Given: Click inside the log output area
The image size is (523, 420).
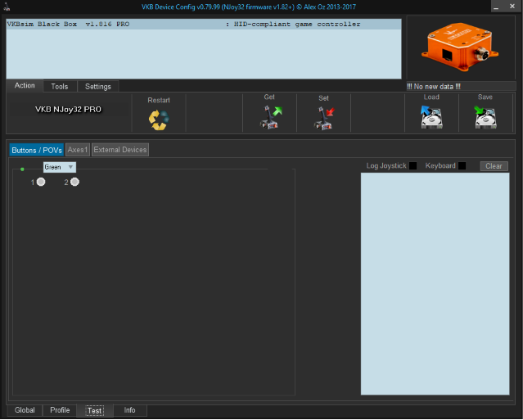Looking at the screenshot, I should tap(435, 283).
